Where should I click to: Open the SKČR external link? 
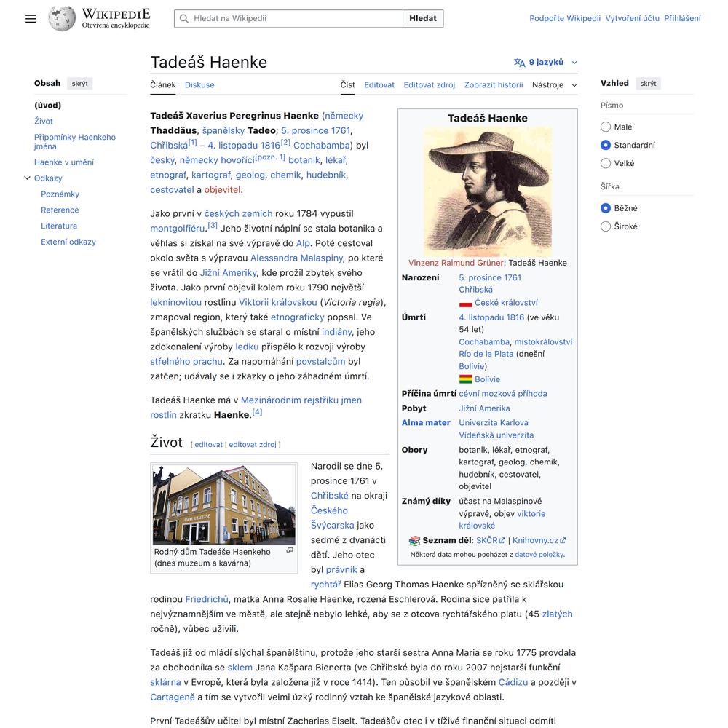pos(490,541)
